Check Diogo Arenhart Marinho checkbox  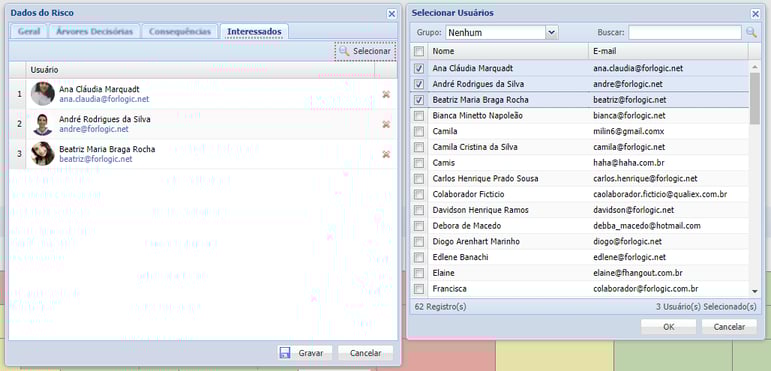pos(419,242)
